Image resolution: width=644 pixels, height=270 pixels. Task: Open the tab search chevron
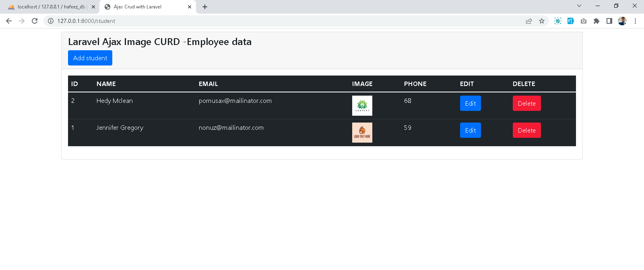pyautogui.click(x=579, y=6)
